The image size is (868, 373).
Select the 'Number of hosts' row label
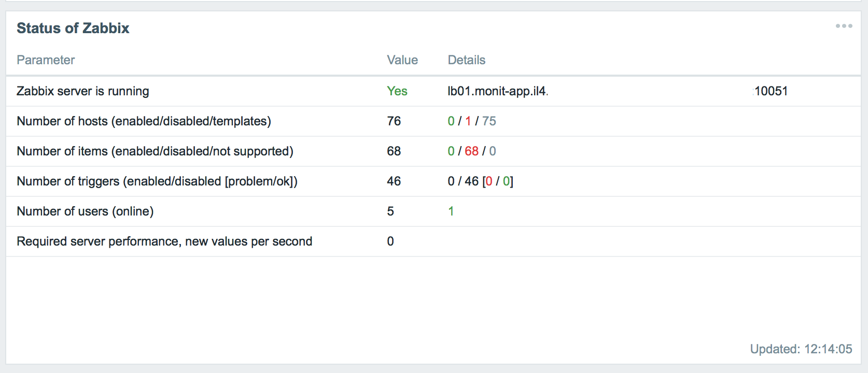144,121
